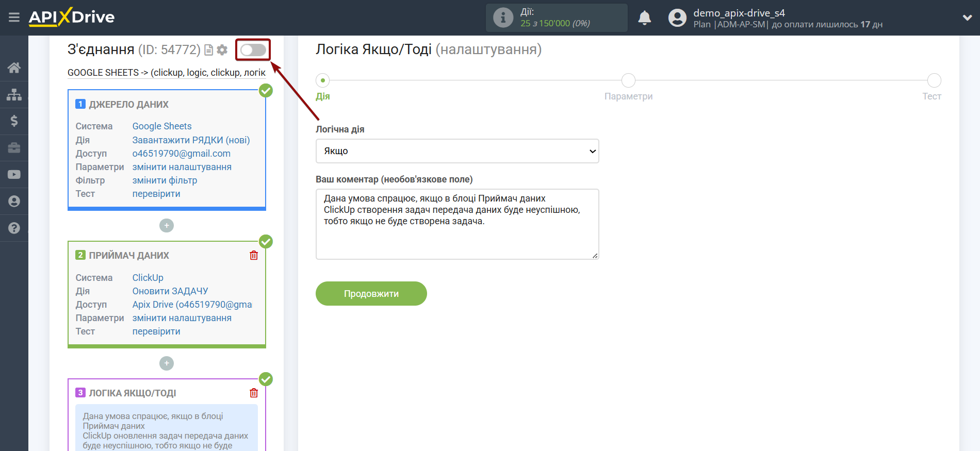Open the help question mark icon

14,228
